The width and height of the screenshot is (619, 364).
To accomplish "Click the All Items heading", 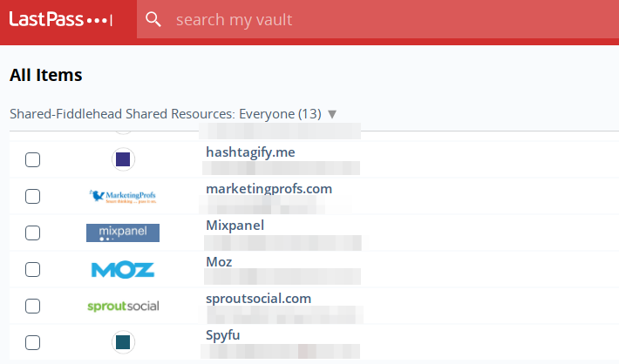I will (46, 75).
